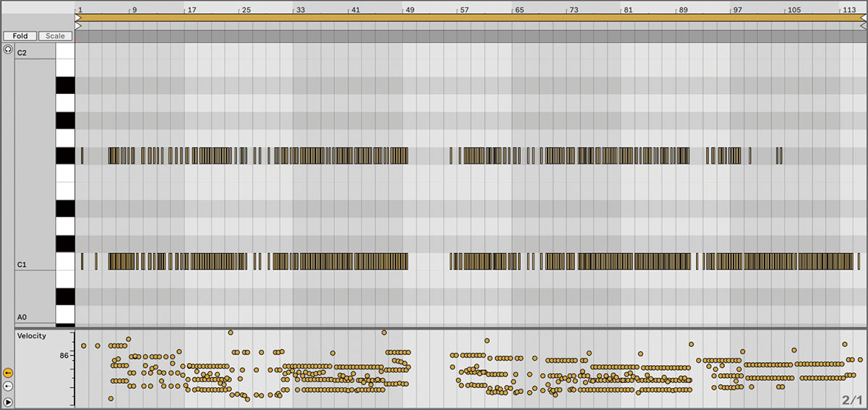Select the clip start marker below the loop brace
The height and width of the screenshot is (410, 868).
tap(78, 25)
